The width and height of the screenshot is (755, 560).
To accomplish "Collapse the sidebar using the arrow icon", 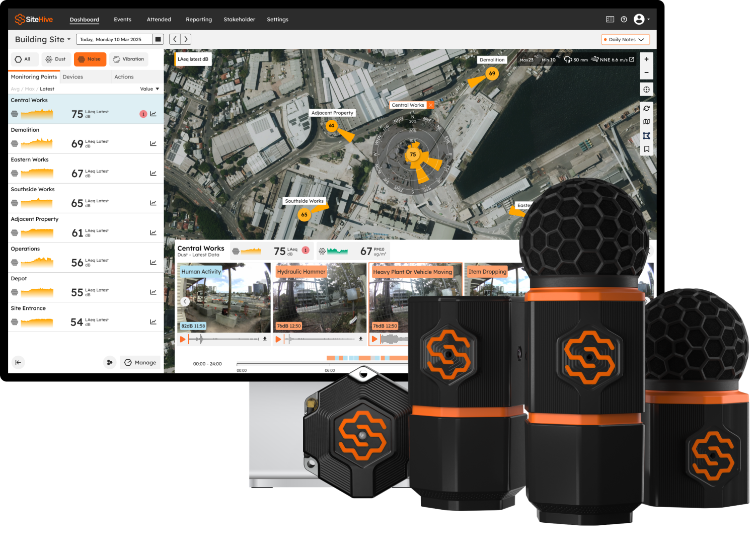I will (x=18, y=362).
